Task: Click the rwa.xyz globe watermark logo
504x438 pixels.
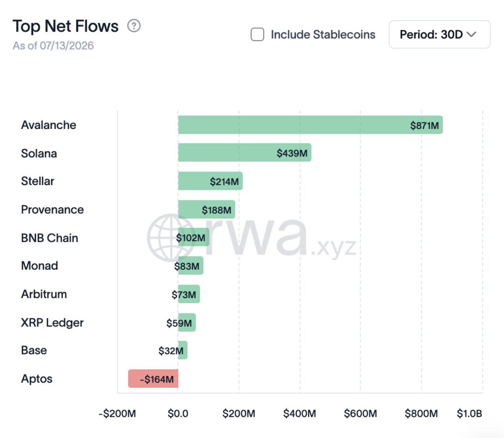Action: pos(170,237)
